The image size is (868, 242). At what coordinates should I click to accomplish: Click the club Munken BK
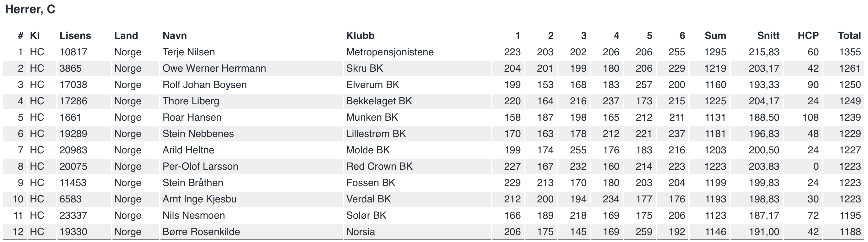point(372,117)
